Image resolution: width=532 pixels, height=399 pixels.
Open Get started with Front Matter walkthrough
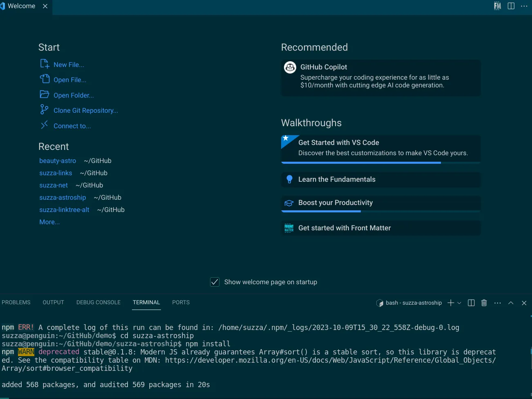pos(381,228)
